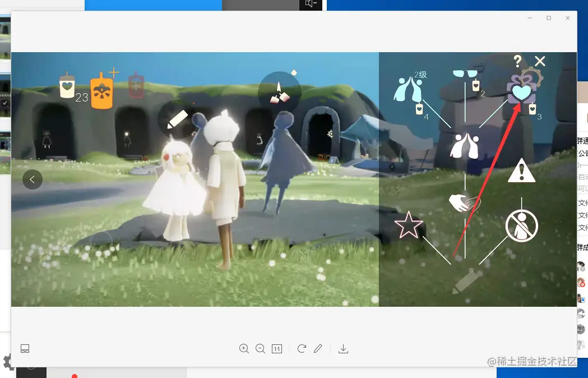Mark friend as favorite with star icon
The height and width of the screenshot is (378, 588).
tap(409, 225)
